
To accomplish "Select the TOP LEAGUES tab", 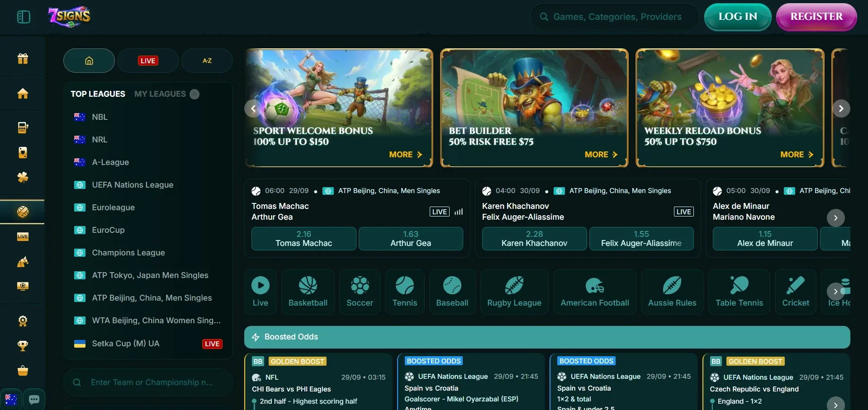I will 98,94.
